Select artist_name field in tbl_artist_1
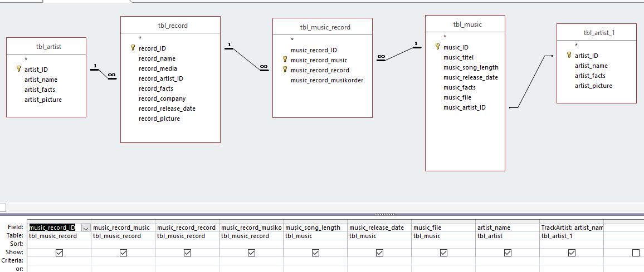 coord(591,66)
